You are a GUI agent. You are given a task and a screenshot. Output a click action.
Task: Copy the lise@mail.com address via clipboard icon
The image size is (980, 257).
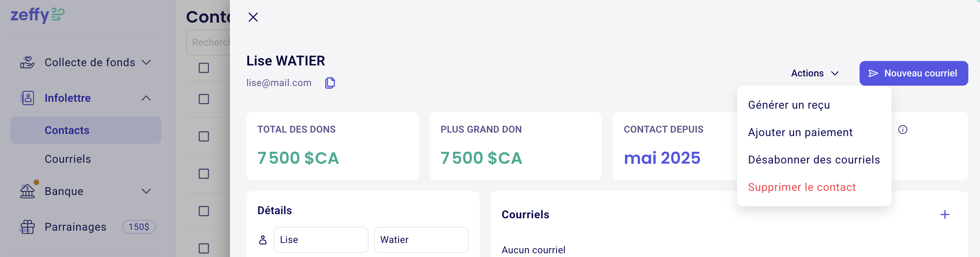[x=330, y=83]
